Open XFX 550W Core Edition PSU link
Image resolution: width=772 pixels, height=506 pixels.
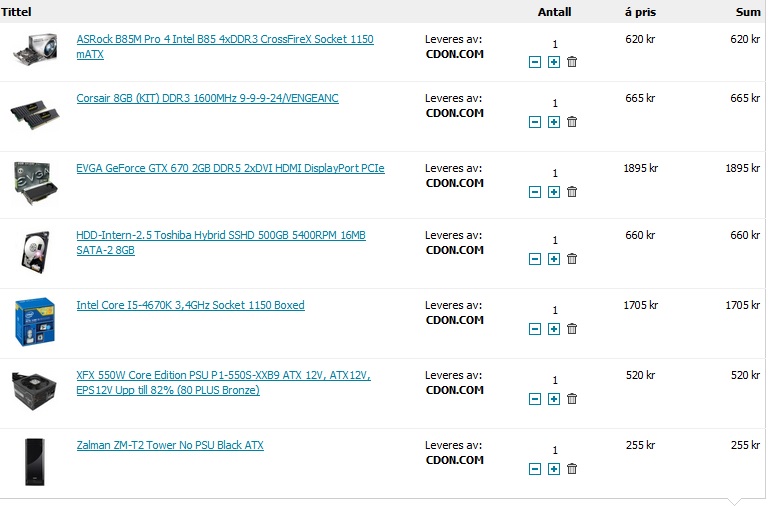tap(224, 382)
